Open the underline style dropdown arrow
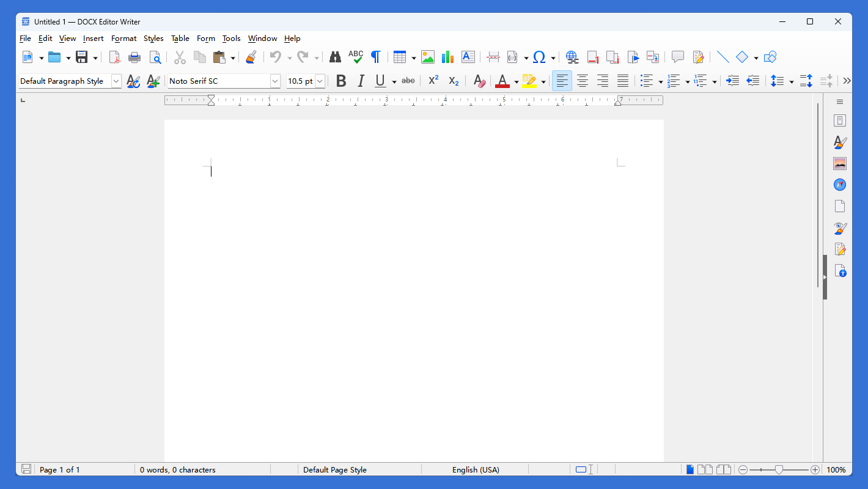868x489 pixels. click(394, 81)
